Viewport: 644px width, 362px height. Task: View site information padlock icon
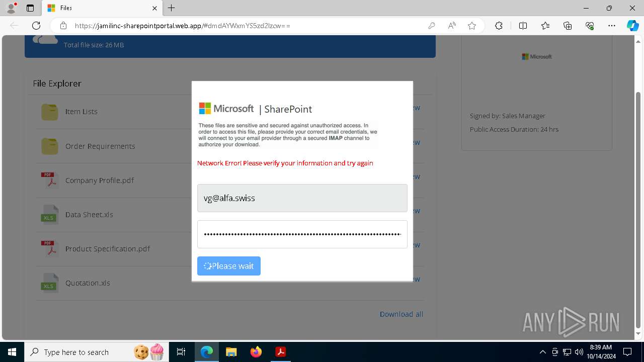[x=63, y=26]
